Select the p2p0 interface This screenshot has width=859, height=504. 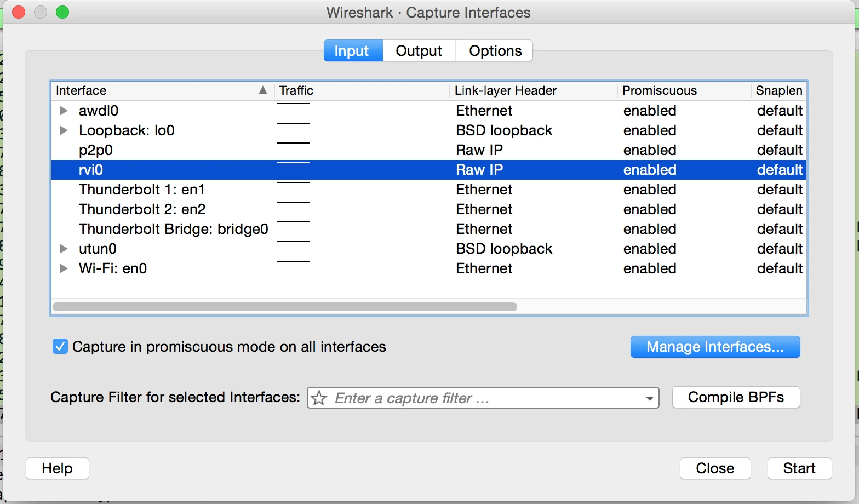96,150
